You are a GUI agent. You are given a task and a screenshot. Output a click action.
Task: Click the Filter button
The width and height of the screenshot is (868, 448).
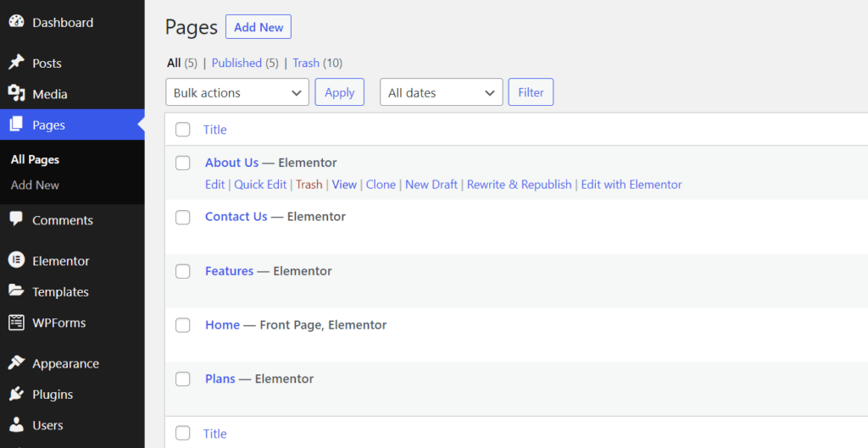531,92
